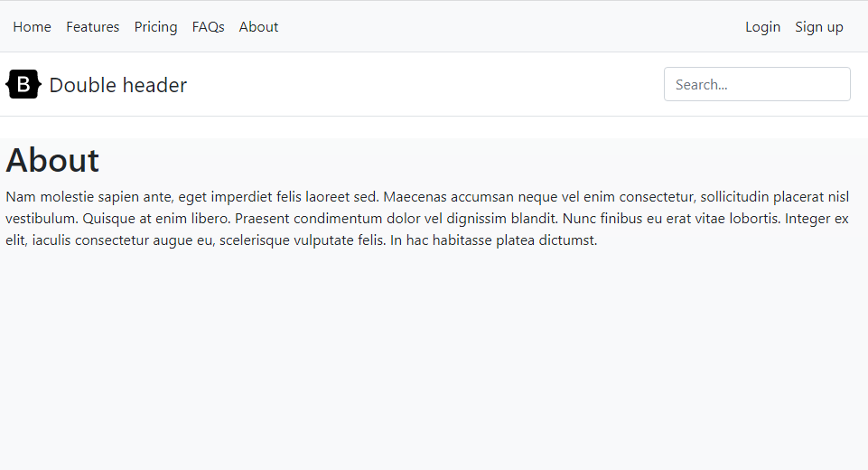Click the "Double header" brand title
The image size is (868, 470).
pos(118,85)
